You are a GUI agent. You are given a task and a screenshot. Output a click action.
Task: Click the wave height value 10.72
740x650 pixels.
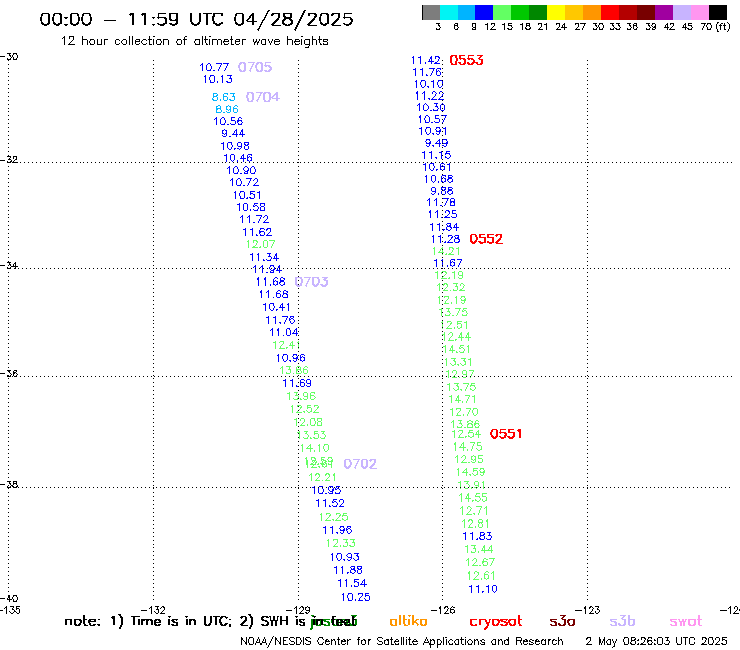point(244,182)
